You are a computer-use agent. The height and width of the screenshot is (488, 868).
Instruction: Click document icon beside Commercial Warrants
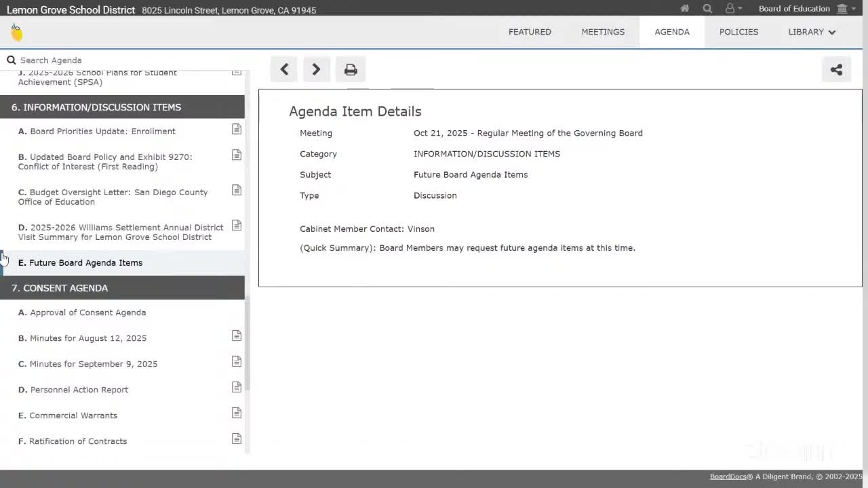tap(237, 413)
